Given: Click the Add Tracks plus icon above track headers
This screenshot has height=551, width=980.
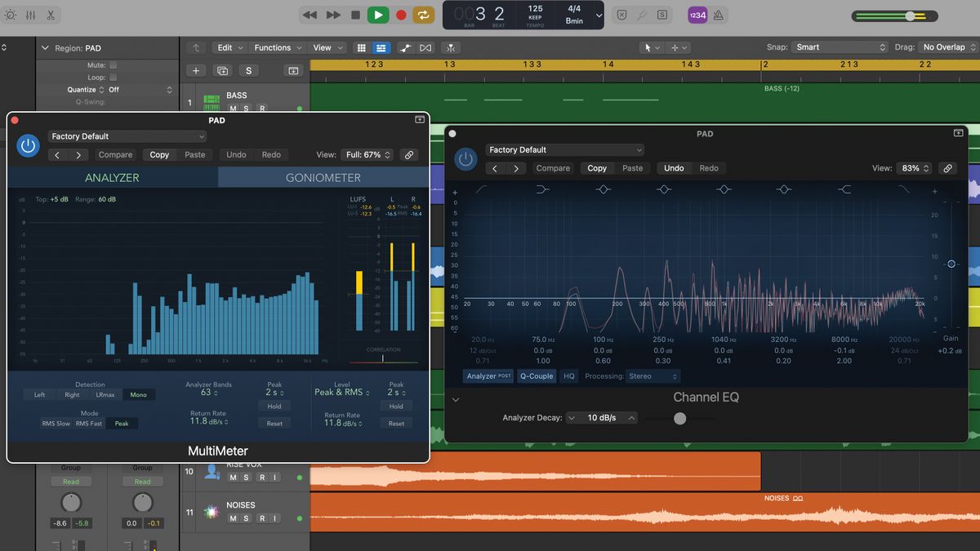Looking at the screenshot, I should coord(196,70).
